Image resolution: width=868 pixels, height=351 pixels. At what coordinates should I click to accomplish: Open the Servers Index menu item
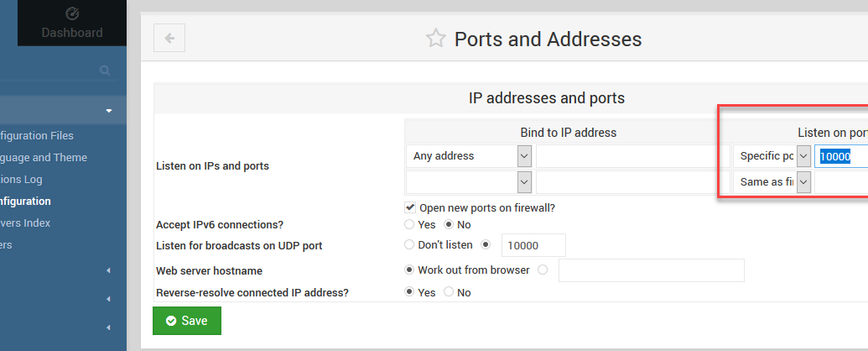27,223
